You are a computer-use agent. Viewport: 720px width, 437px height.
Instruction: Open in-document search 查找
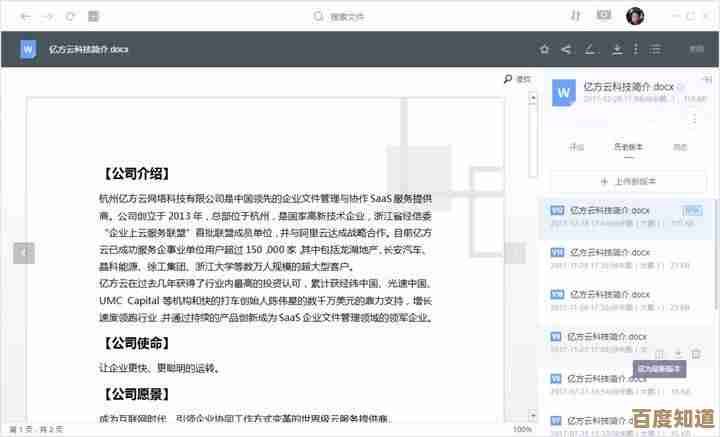point(517,79)
